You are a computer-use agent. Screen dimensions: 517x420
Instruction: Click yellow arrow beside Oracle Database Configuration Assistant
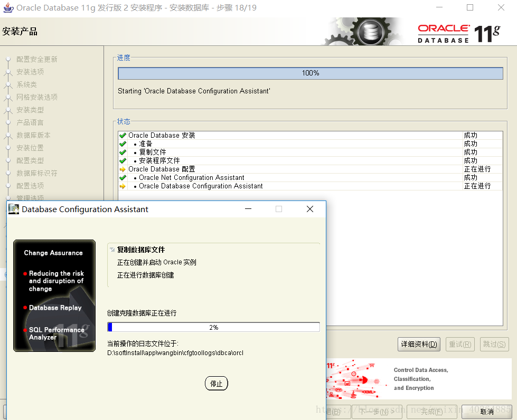point(123,186)
